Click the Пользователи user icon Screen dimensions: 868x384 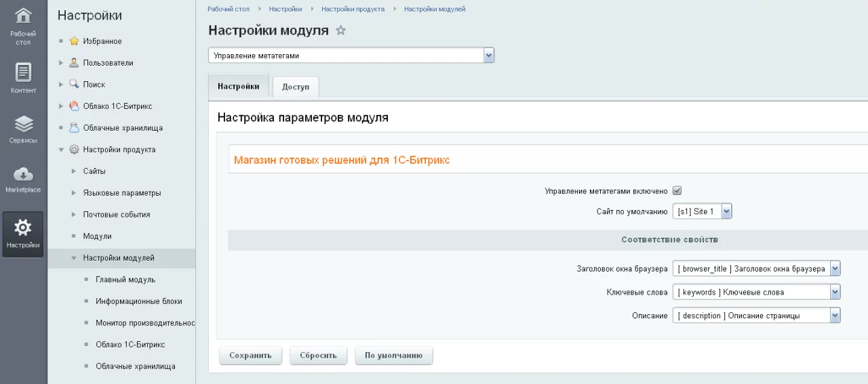(75, 63)
